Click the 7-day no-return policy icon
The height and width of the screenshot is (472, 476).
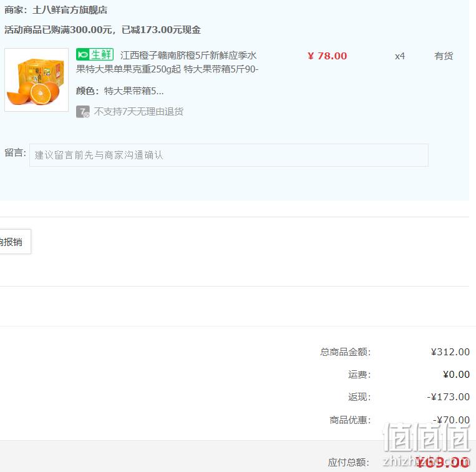[x=82, y=112]
